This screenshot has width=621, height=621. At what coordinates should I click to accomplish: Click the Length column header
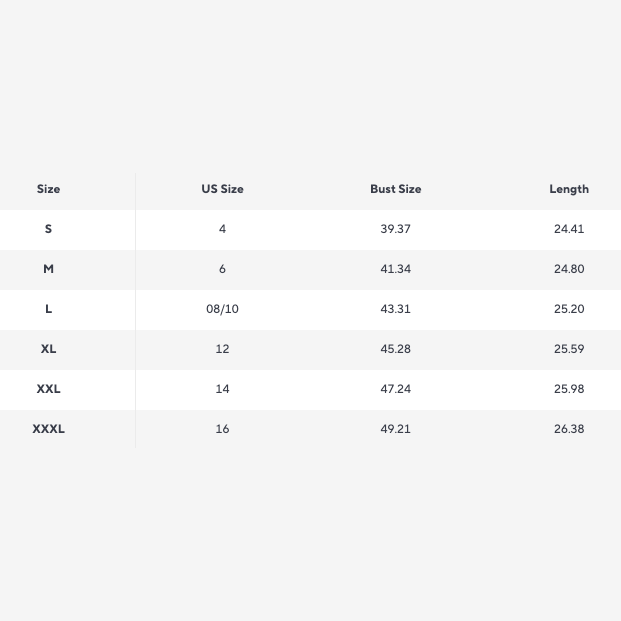coord(568,189)
